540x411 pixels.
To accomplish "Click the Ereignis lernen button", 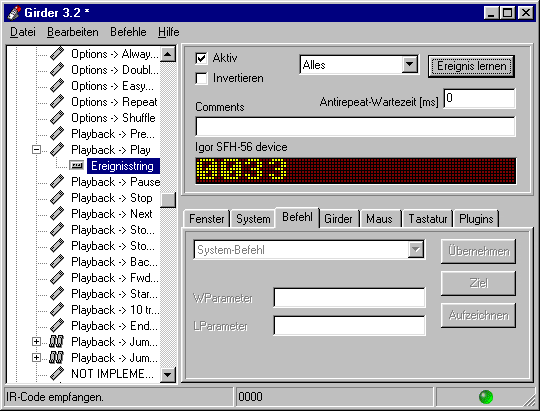I will point(471,66).
